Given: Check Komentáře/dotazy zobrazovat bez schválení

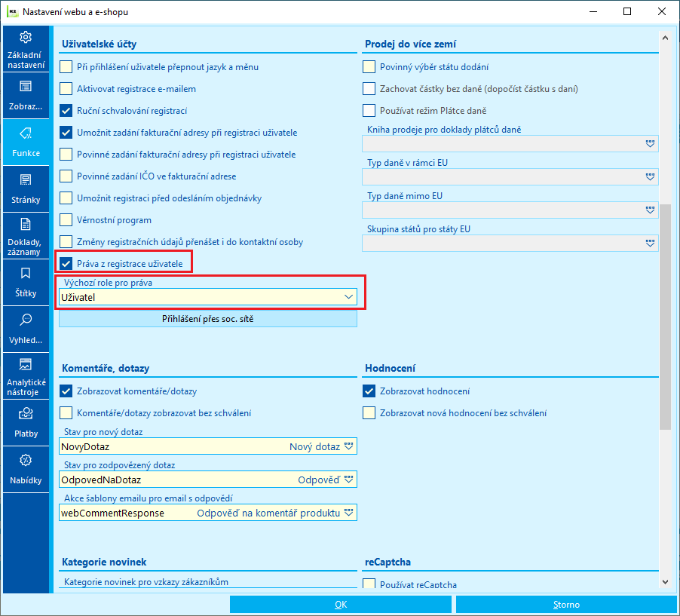Looking at the screenshot, I should (x=66, y=413).
